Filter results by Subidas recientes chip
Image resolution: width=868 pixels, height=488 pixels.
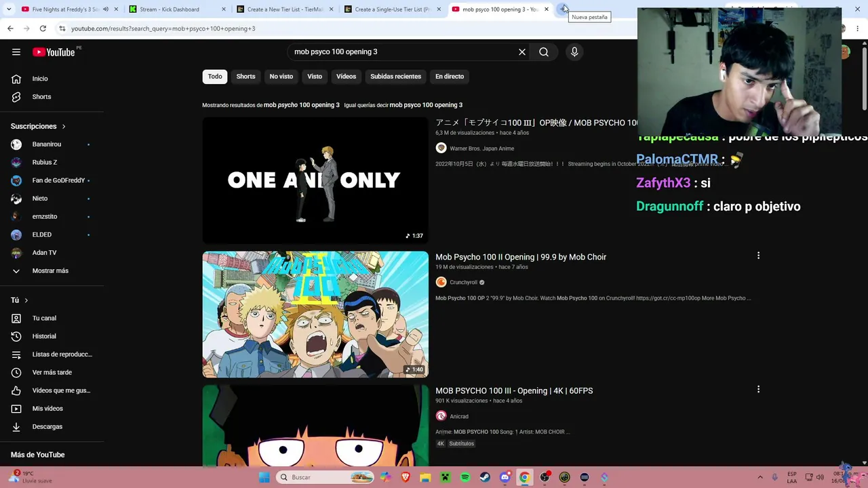395,77
